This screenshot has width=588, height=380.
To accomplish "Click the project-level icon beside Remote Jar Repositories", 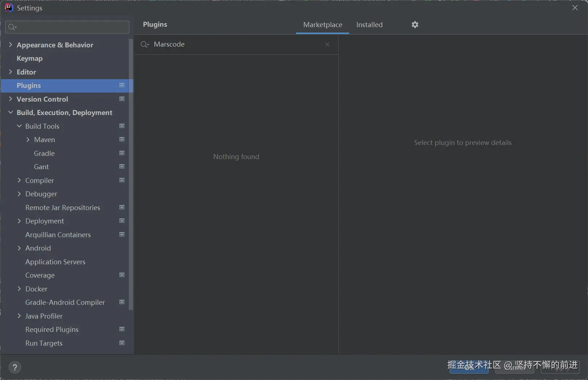I will pyautogui.click(x=122, y=207).
